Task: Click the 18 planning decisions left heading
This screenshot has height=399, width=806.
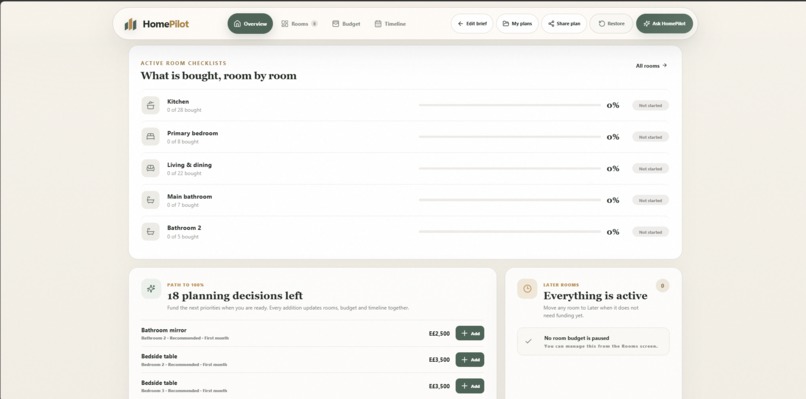Action: pyautogui.click(x=235, y=296)
